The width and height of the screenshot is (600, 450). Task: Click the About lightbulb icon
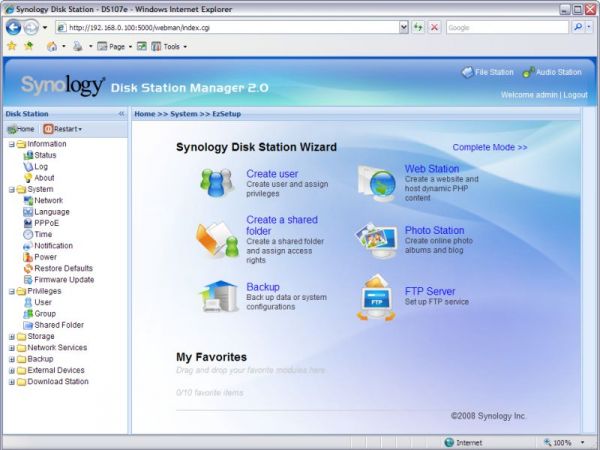click(x=28, y=178)
